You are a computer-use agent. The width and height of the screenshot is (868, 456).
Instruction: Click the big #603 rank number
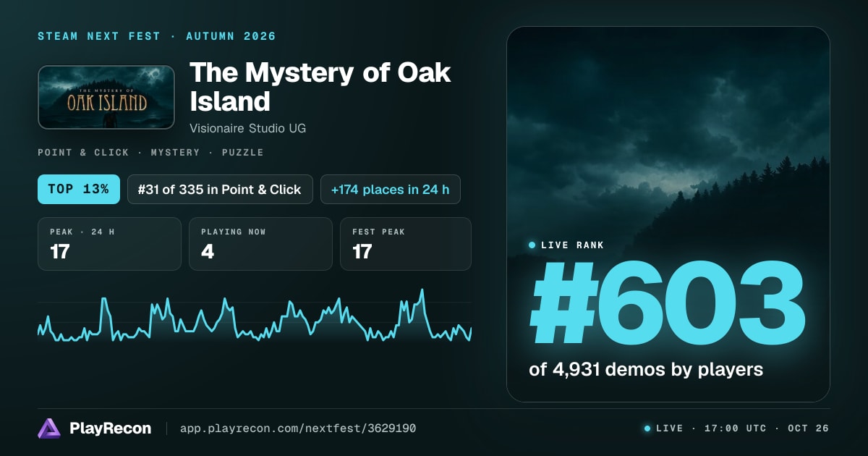point(667,303)
